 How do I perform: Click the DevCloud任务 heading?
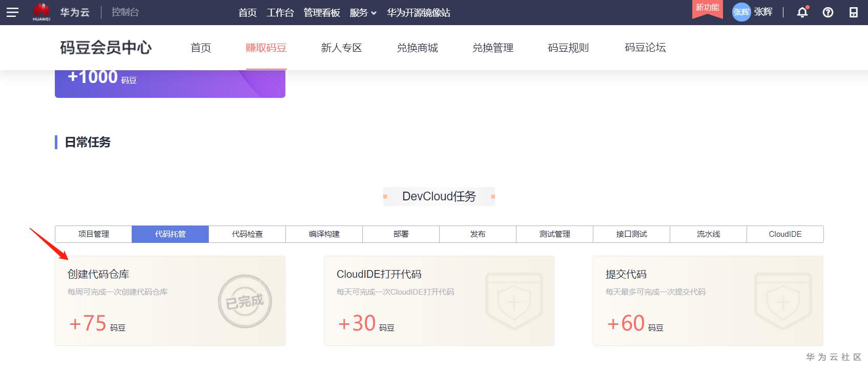click(439, 196)
